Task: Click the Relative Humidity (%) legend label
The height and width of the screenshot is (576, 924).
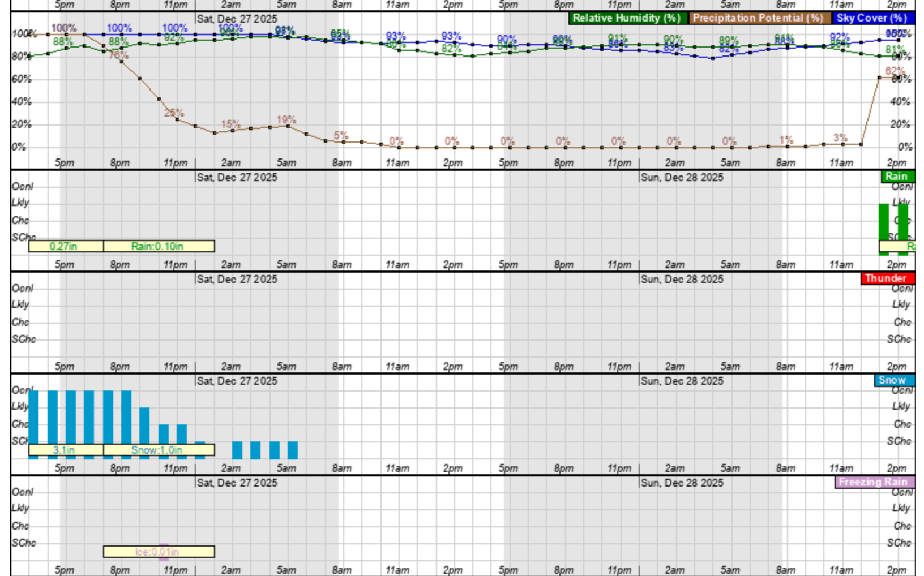Action: coord(627,18)
